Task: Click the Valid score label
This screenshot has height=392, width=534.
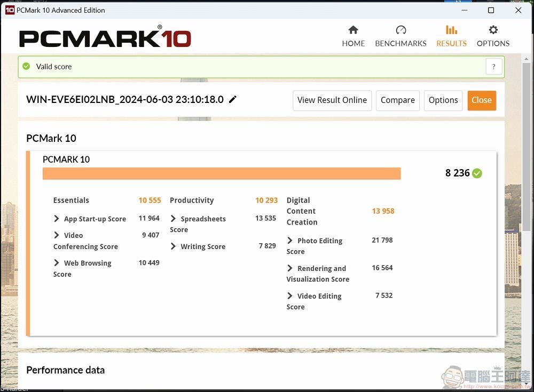Action: tap(54, 67)
